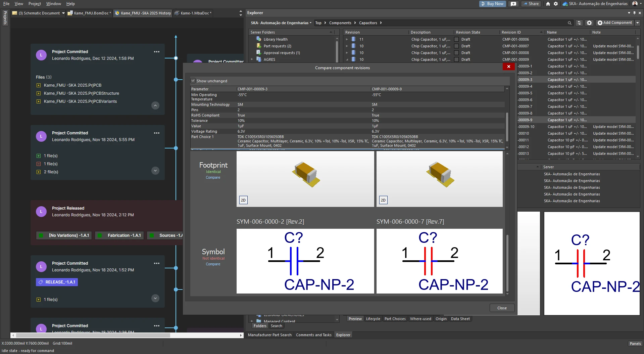
Task: Open the Where-used tab
Action: 420,319
